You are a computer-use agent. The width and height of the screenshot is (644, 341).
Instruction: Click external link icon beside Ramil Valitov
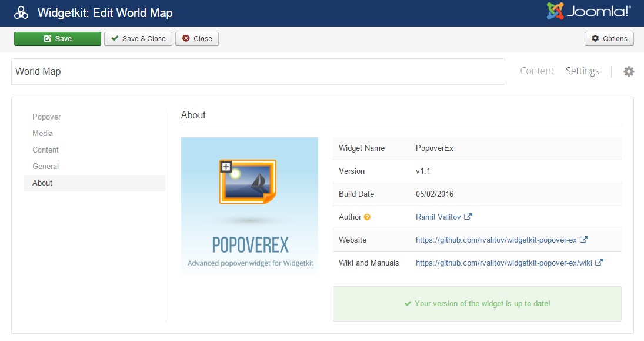(468, 216)
